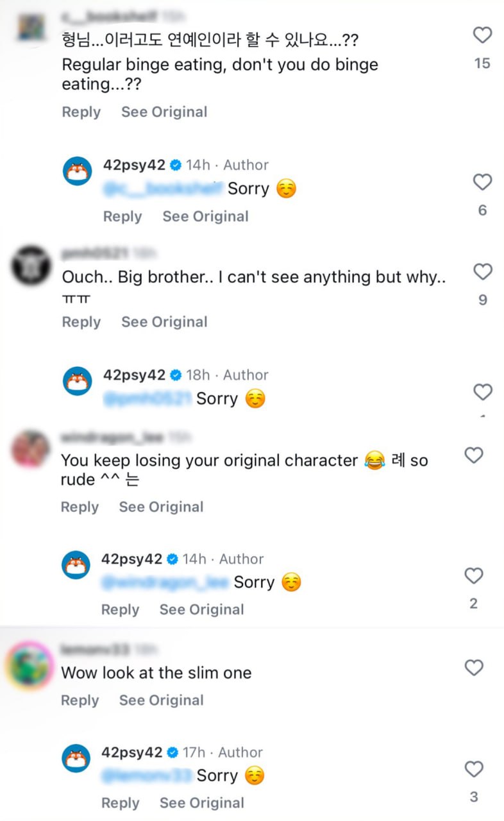
Task: Reply to "Wow look at the slim one" comment
Action: tap(80, 700)
